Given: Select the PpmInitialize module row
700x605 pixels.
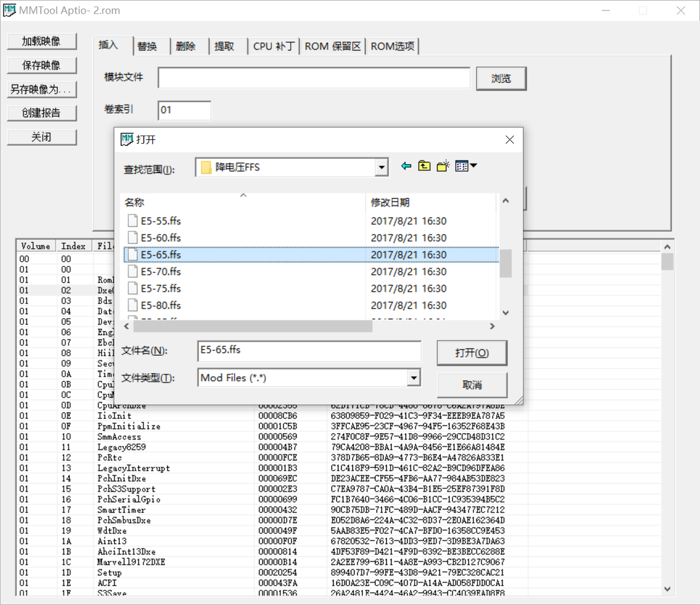Looking at the screenshot, I should point(339,426).
